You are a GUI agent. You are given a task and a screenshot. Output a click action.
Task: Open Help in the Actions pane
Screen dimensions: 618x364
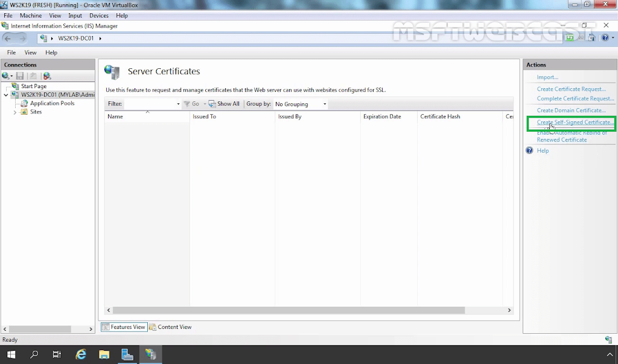[x=543, y=151]
